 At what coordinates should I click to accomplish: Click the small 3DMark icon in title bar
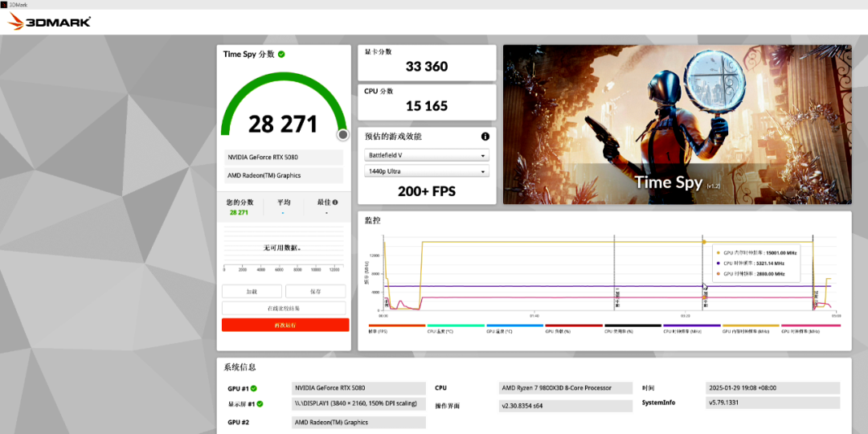(5, 5)
